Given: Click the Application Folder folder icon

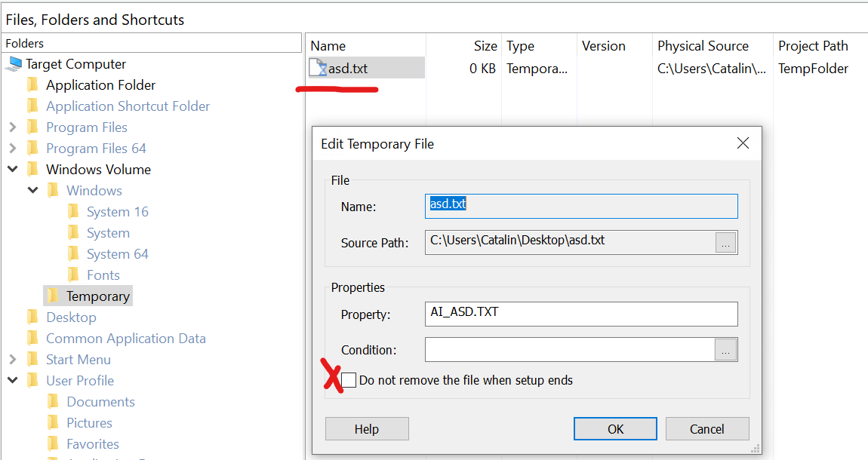Looking at the screenshot, I should (32, 85).
